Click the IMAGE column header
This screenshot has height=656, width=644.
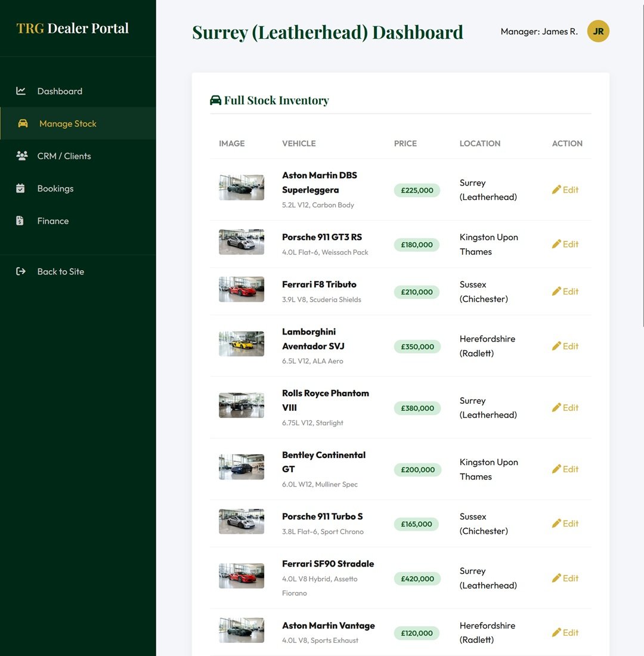(x=232, y=144)
